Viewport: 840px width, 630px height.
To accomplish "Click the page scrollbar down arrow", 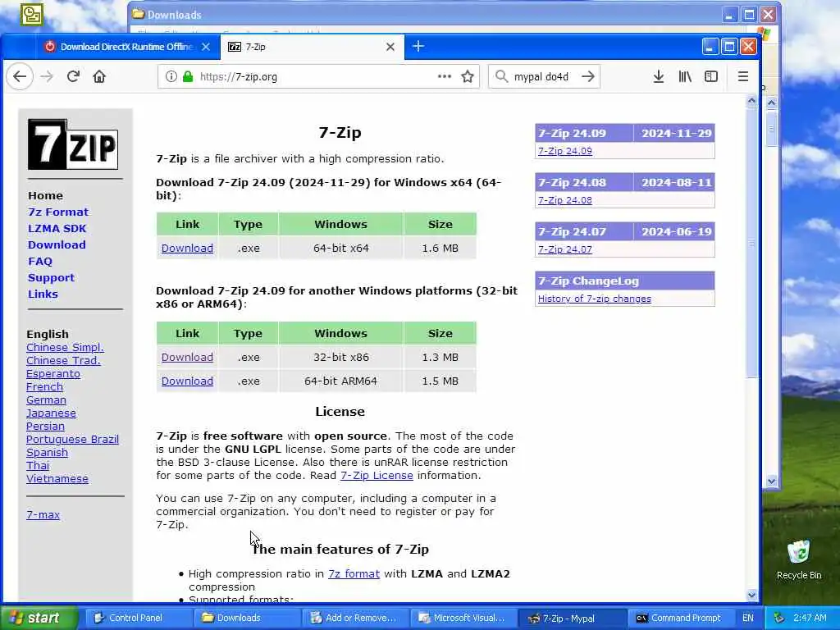I will click(x=751, y=595).
